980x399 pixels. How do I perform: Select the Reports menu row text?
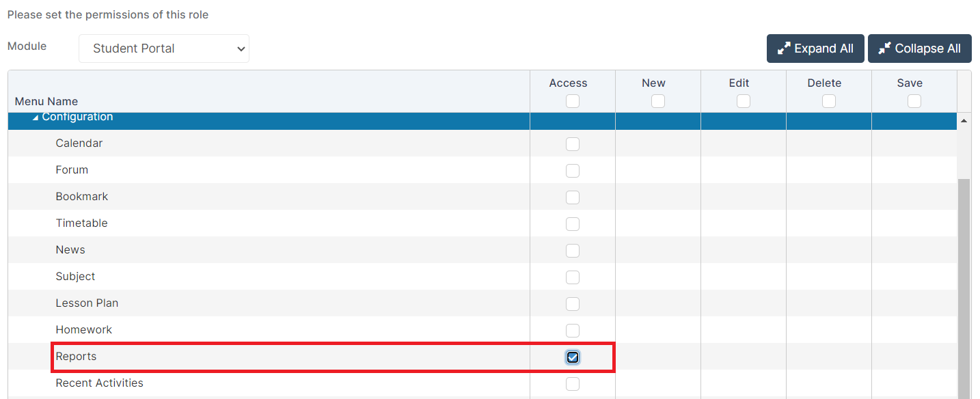(77, 357)
